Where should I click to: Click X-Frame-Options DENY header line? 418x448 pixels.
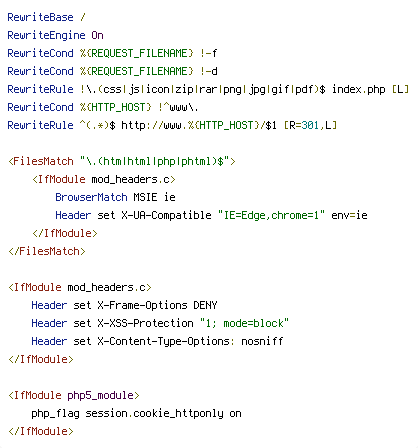click(124, 305)
